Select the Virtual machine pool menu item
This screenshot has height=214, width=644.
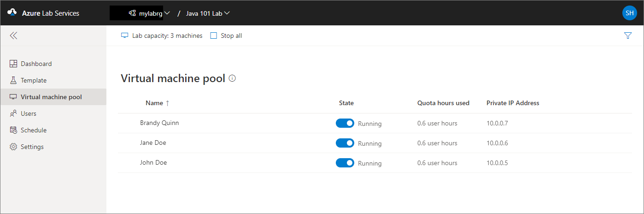51,97
